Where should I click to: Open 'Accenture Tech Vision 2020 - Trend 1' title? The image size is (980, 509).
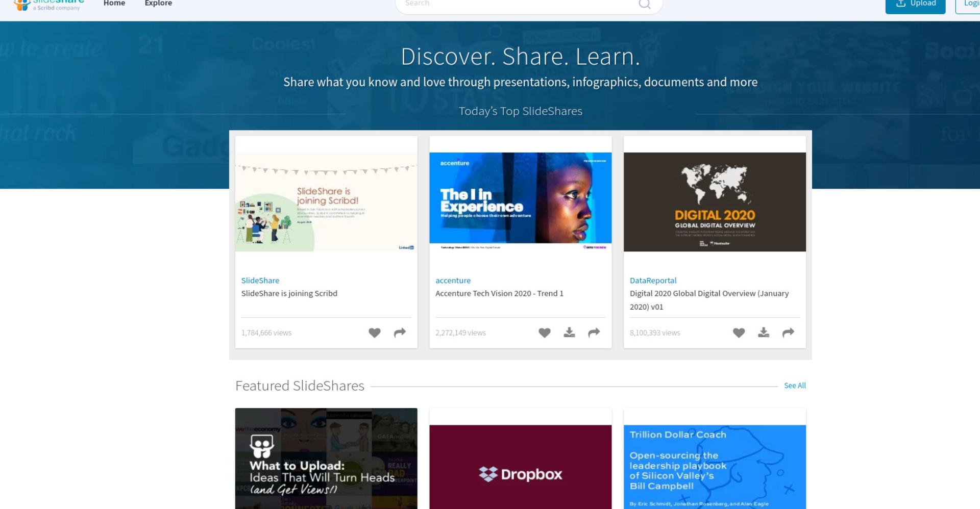(x=499, y=293)
